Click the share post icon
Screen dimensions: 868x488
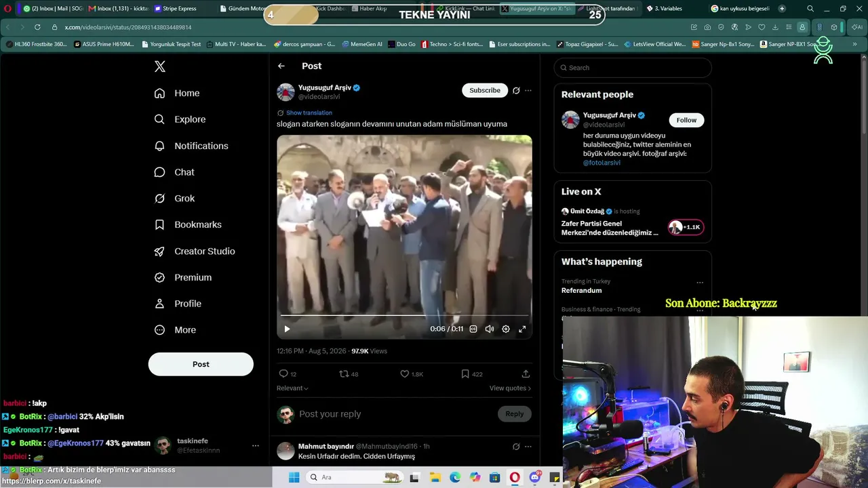526,374
